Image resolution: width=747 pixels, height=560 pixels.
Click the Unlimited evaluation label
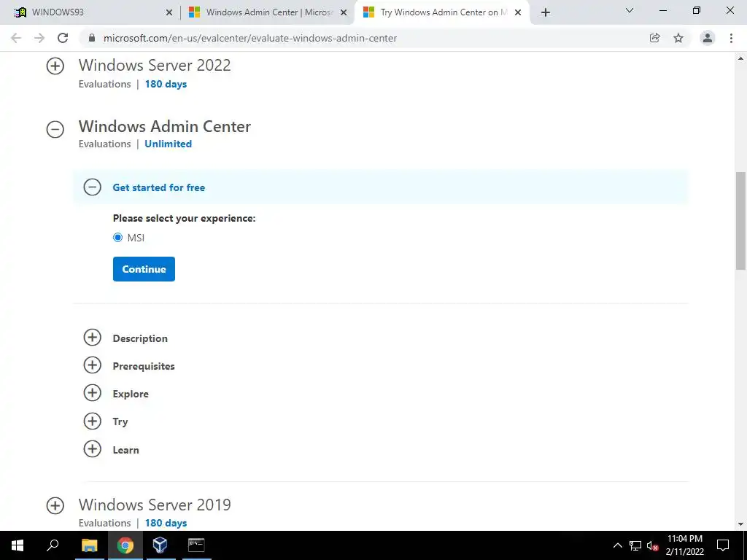click(x=169, y=144)
